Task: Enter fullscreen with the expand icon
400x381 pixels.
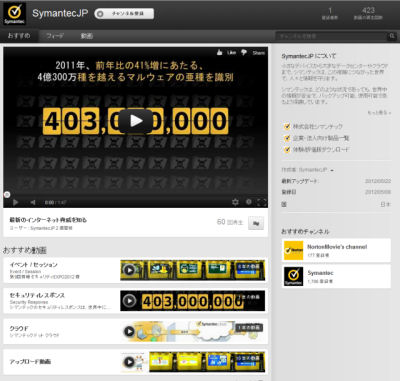Action: tap(262, 202)
